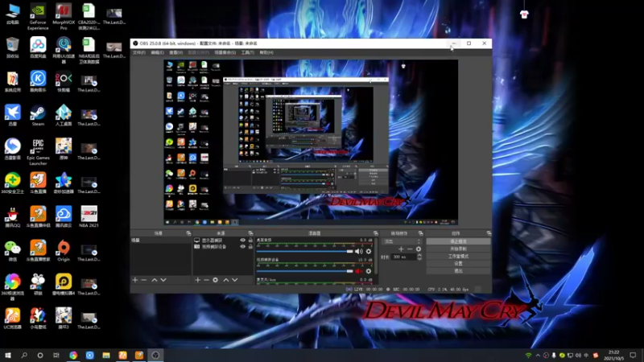This screenshot has height=362, width=644.
Task: Undock the Audio Mixer panel using its float icon
Action: 375,233
